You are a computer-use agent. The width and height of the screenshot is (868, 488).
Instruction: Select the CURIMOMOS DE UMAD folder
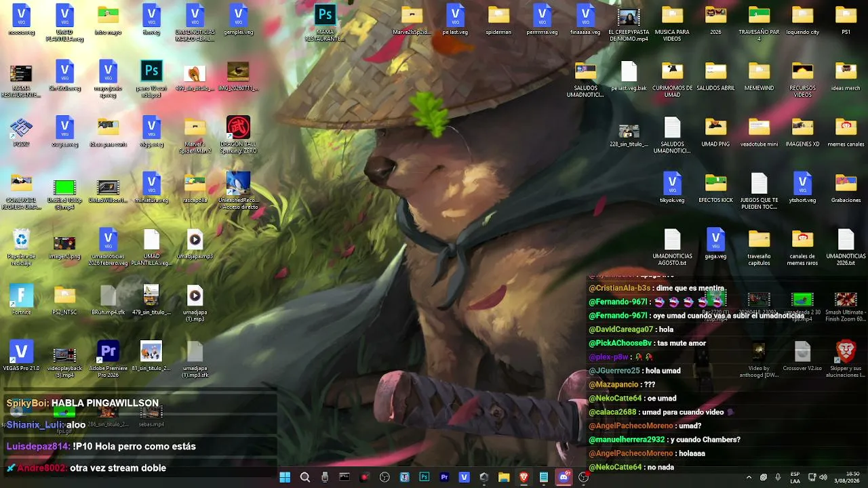[x=672, y=79]
